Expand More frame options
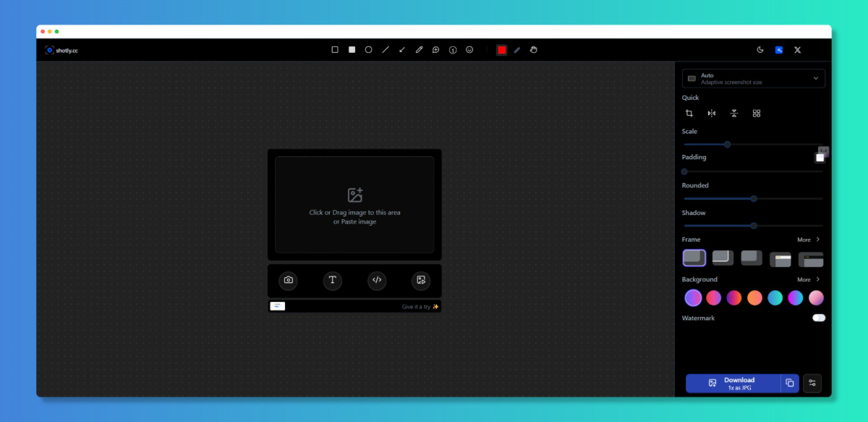The width and height of the screenshot is (868, 422). tap(808, 240)
